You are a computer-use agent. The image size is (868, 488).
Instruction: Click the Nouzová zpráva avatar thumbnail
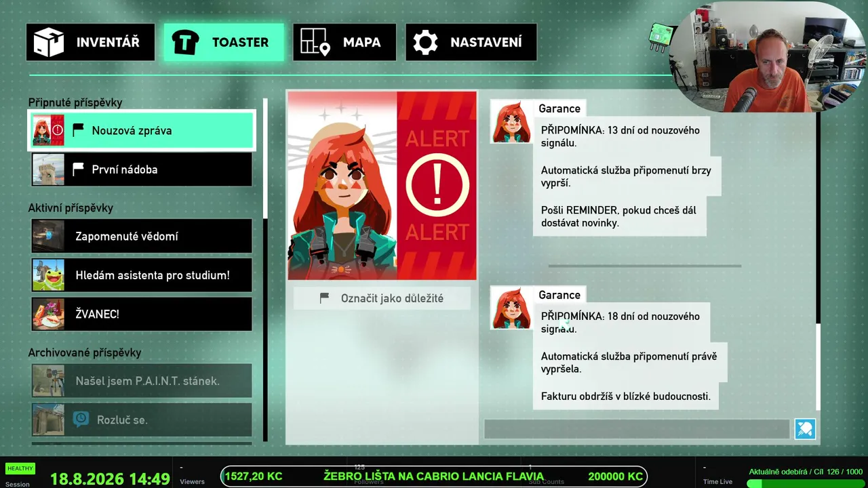tap(48, 130)
